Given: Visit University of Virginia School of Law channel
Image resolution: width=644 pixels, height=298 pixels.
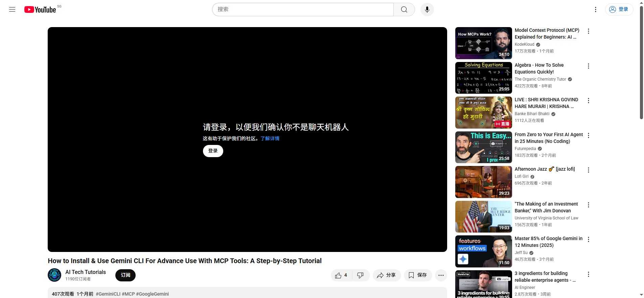Looking at the screenshot, I should [547, 218].
